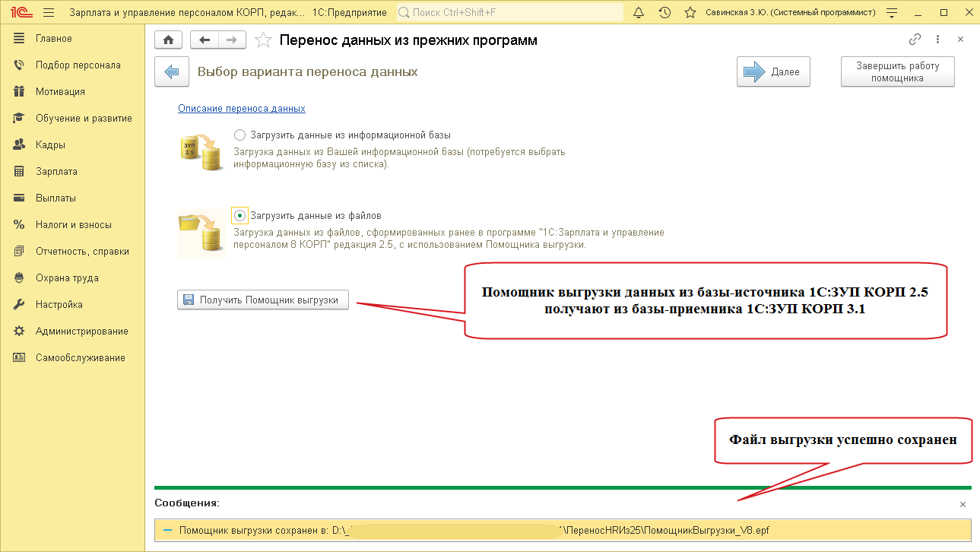
Task: Get a link to this form
Action: [915, 40]
